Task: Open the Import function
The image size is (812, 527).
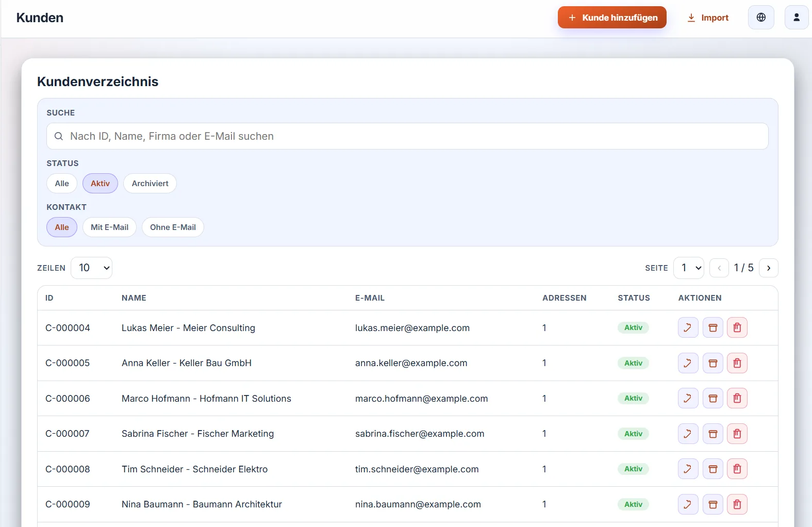Action: click(x=708, y=18)
